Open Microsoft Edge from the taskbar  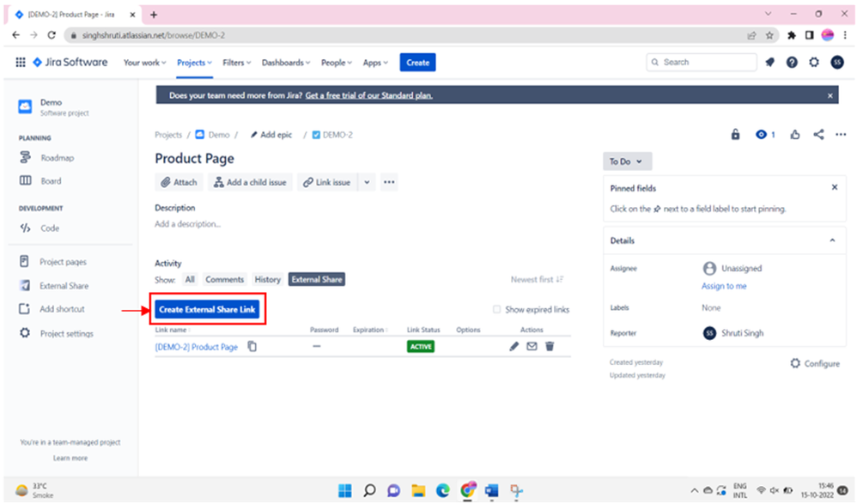tap(443, 490)
